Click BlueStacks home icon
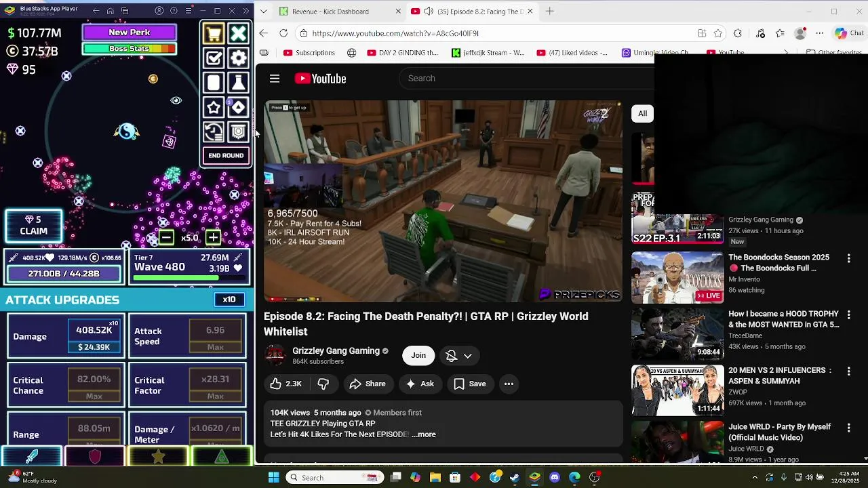868x488 pixels. click(110, 11)
